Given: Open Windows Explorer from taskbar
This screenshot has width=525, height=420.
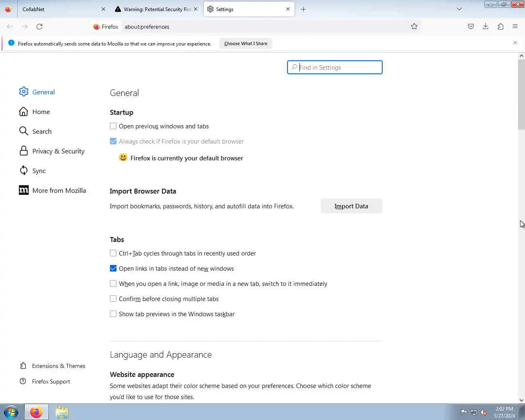Looking at the screenshot, I should pos(62,412).
